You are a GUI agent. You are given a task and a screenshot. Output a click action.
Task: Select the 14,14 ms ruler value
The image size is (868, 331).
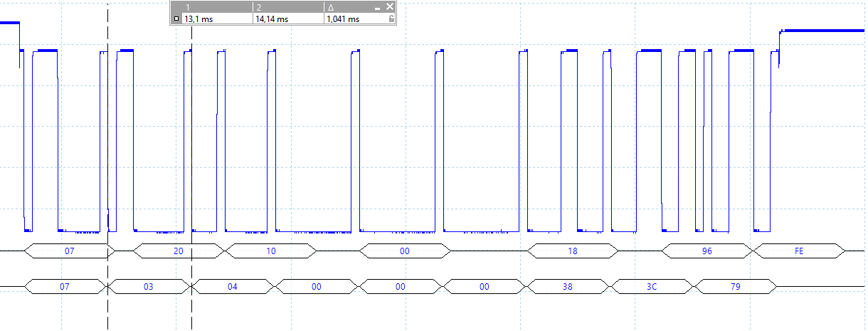[272, 19]
